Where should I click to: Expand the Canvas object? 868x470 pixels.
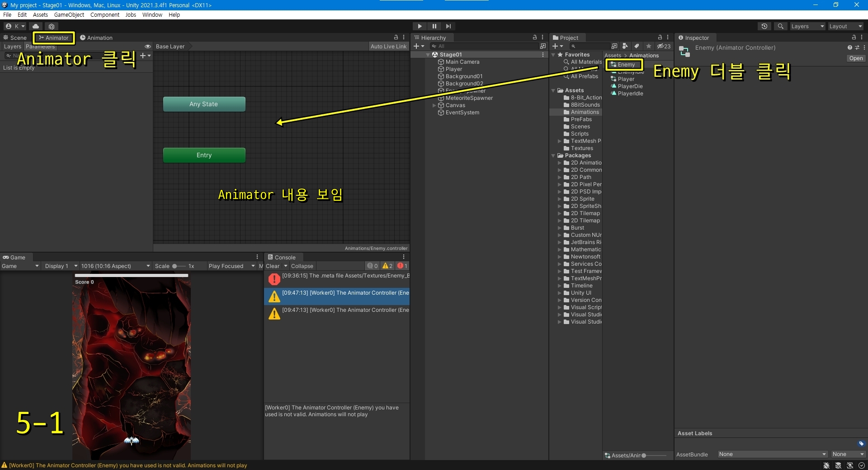point(434,105)
